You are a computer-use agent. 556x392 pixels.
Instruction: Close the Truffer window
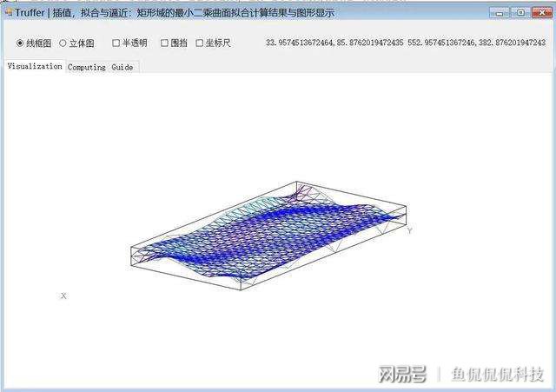click(541, 13)
